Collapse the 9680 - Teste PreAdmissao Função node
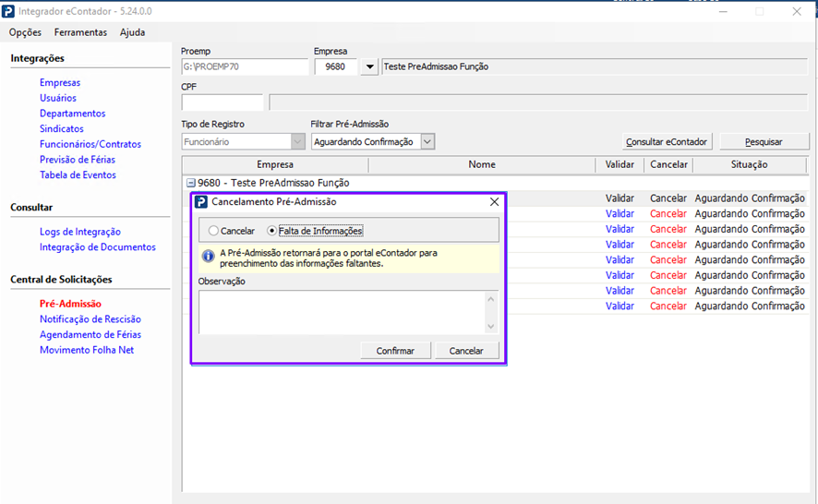The height and width of the screenshot is (504, 818). (191, 183)
